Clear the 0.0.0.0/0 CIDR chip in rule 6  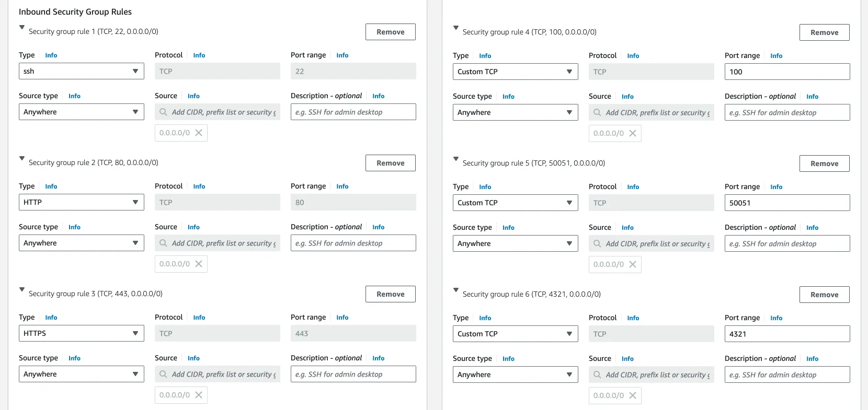pyautogui.click(x=633, y=395)
